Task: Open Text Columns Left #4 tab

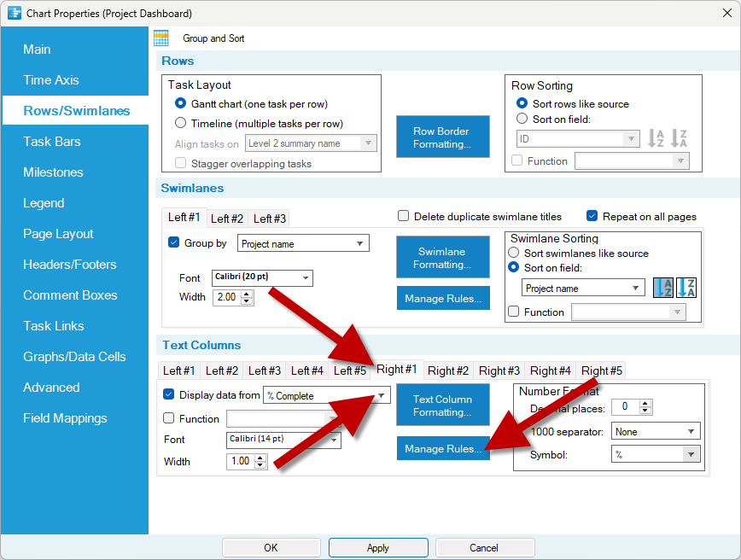Action: coord(307,370)
